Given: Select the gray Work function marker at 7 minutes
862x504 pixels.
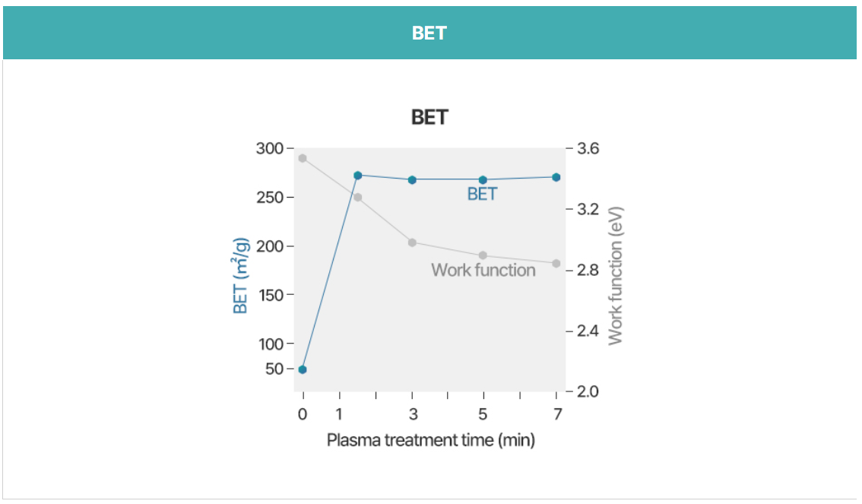Looking at the screenshot, I should coord(556,263).
